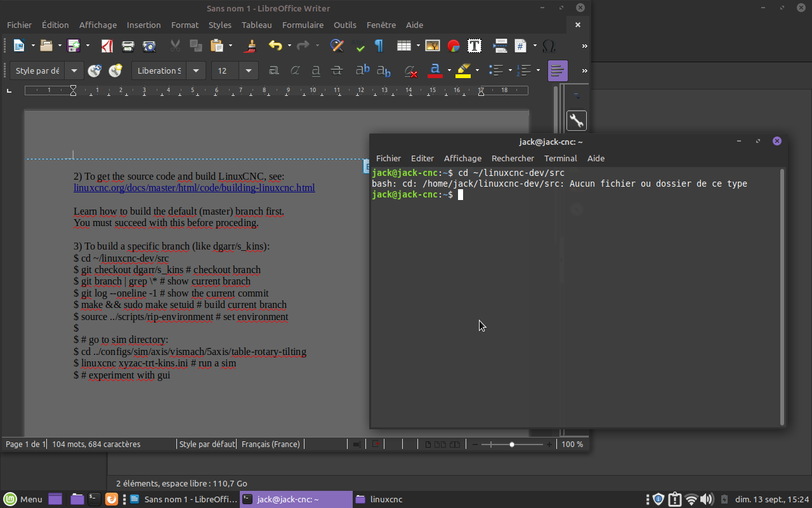Click New Style from Selection icon
Viewport: 812px width, 508px height.
click(x=115, y=70)
